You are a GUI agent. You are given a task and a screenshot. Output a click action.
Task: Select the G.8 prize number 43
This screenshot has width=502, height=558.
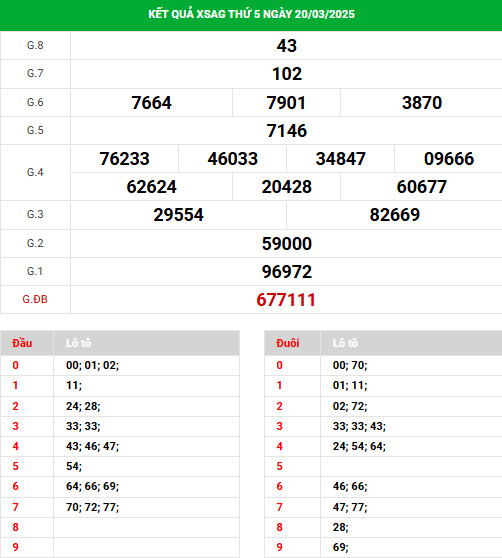(x=287, y=46)
